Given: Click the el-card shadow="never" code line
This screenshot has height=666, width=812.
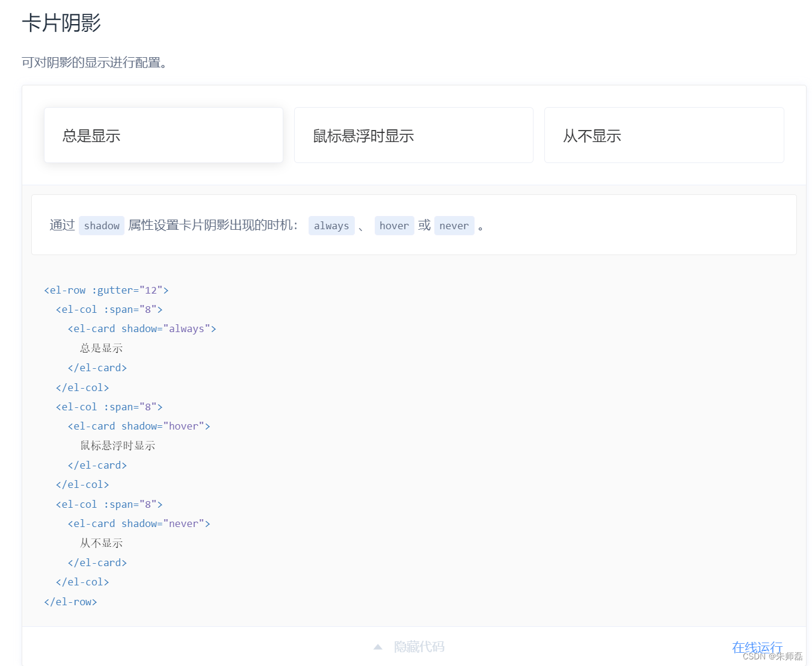Looking at the screenshot, I should [138, 523].
